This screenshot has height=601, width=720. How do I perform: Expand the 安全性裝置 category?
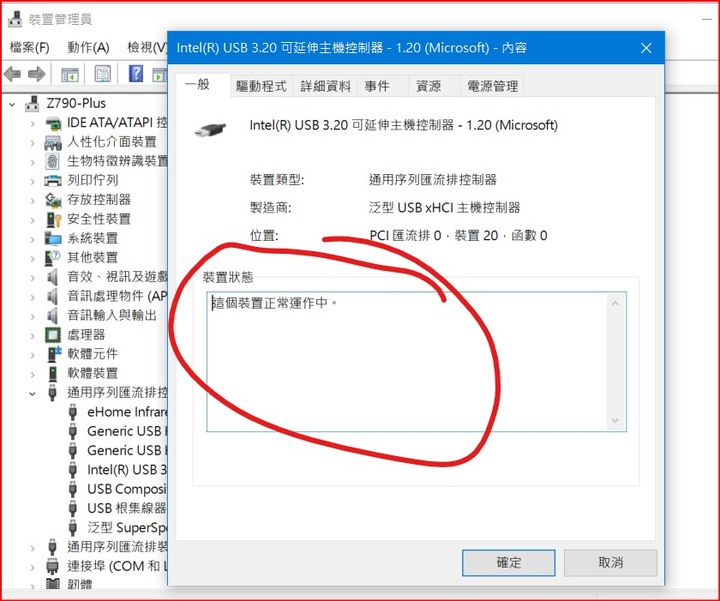tap(32, 220)
